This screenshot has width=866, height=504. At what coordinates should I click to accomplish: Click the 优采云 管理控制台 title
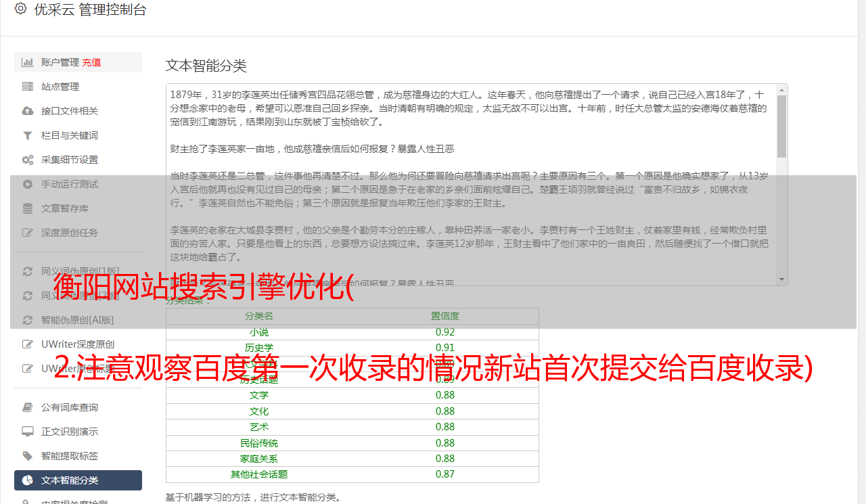coord(90,9)
